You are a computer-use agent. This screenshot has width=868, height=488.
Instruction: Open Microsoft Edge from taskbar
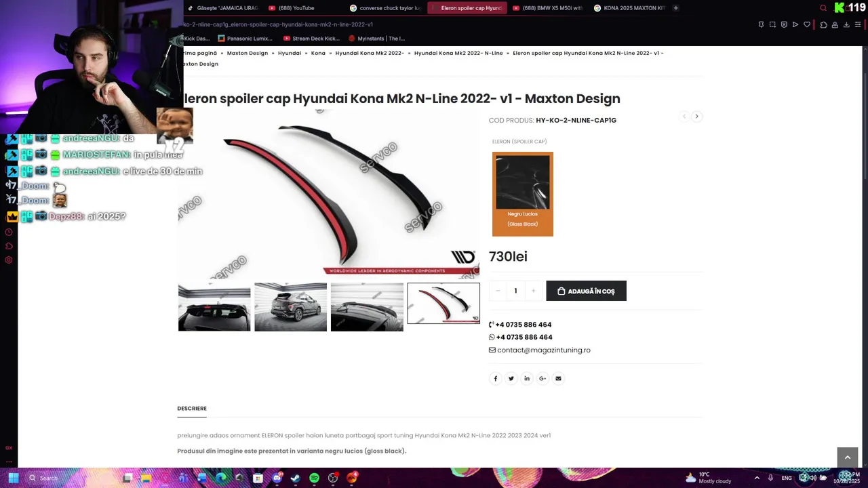click(220, 478)
